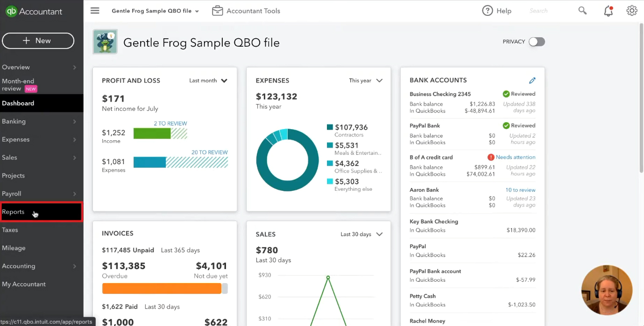Image resolution: width=644 pixels, height=326 pixels.
Task: Edit bank accounts with the pencil icon
Action: [532, 81]
